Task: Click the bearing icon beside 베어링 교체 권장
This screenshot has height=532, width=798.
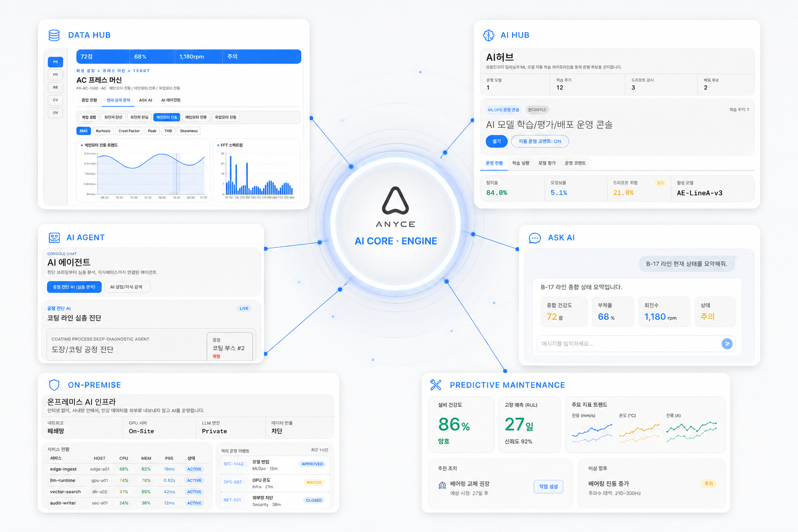Action: click(442, 485)
